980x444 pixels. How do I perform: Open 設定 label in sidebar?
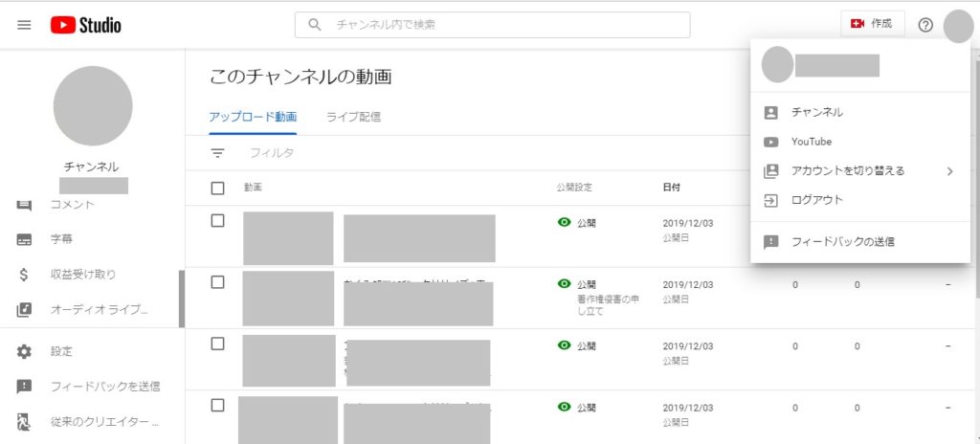click(x=61, y=351)
